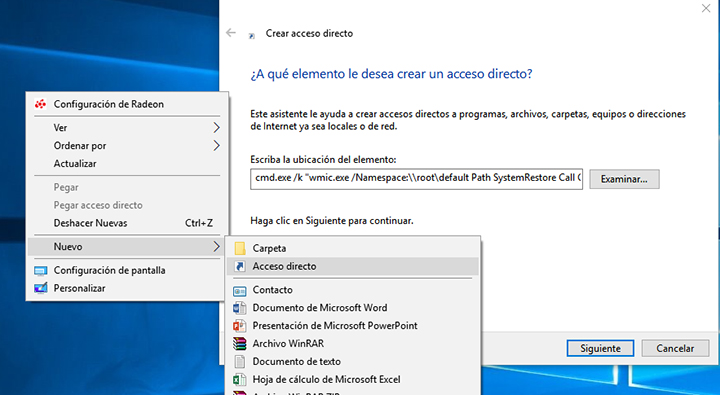Click the Cancelar button

tap(675, 349)
